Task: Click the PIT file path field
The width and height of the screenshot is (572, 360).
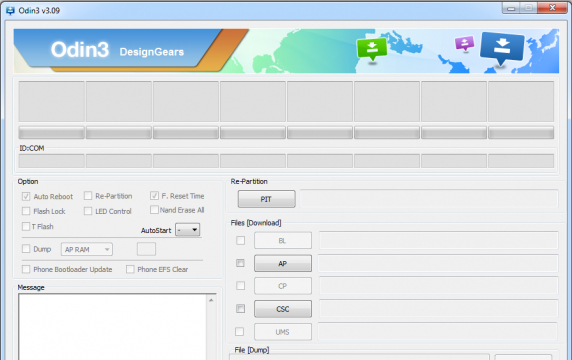Action: pos(429,199)
